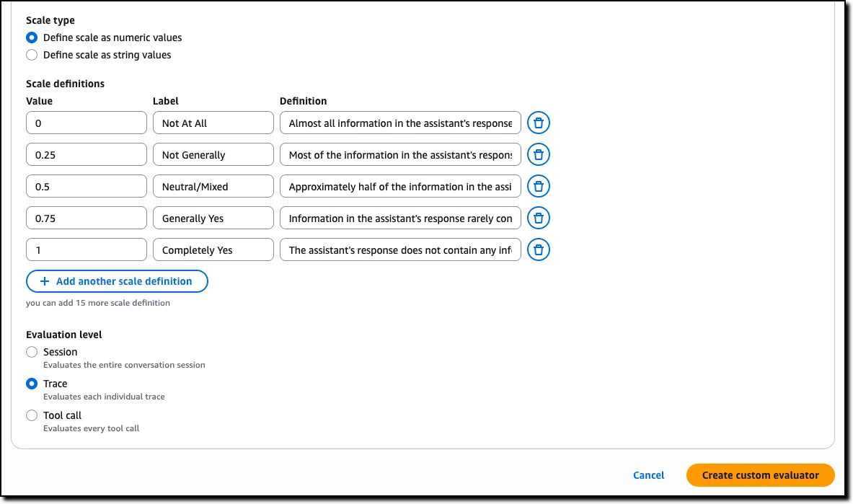Screen dimensions: 853x504
Task: Click the definition field in the "Completely Yes" row
Action: 400,249
